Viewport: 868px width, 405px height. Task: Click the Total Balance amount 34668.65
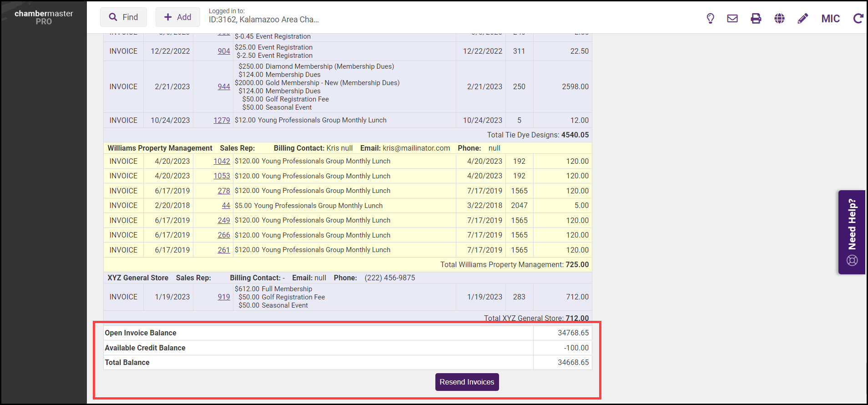pos(573,363)
